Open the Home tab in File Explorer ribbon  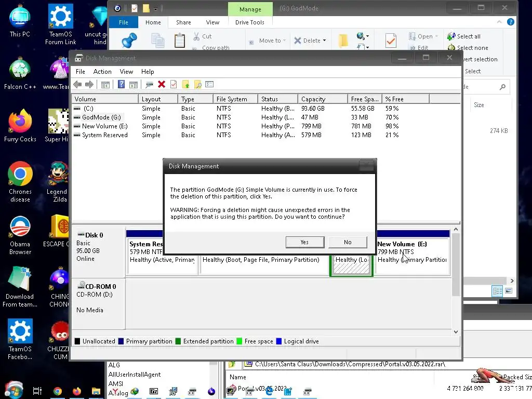pos(153,22)
